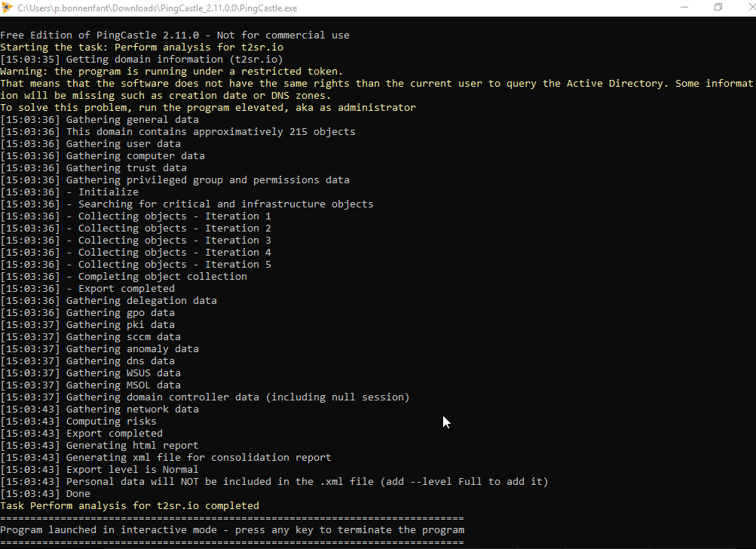Click 'Collecting objects - Iteration 4' line
756x549 pixels.
136,253
